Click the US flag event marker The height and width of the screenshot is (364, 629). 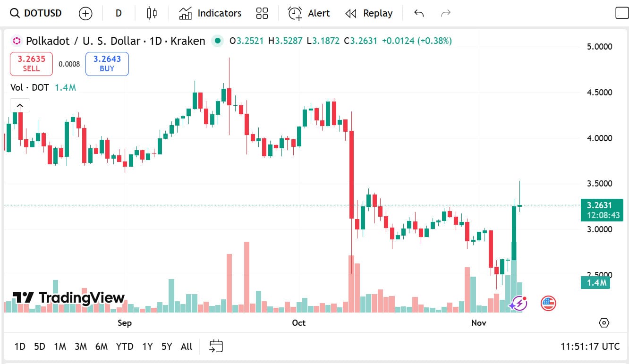coord(548,303)
